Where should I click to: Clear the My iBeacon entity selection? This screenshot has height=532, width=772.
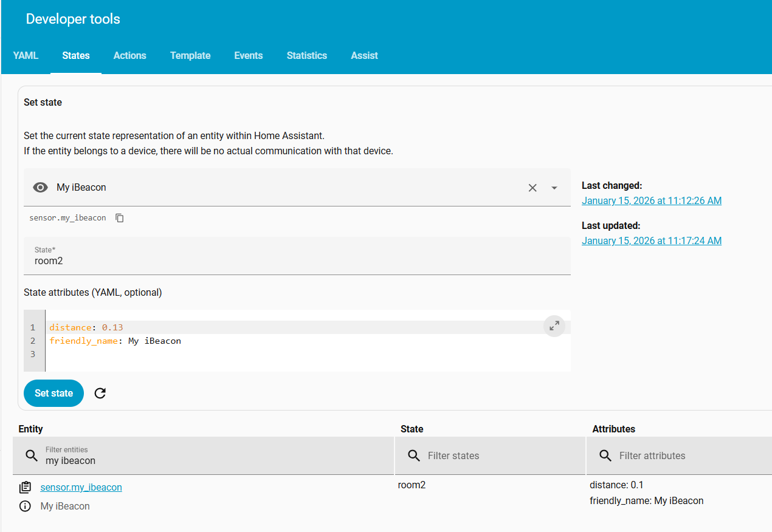tap(532, 188)
